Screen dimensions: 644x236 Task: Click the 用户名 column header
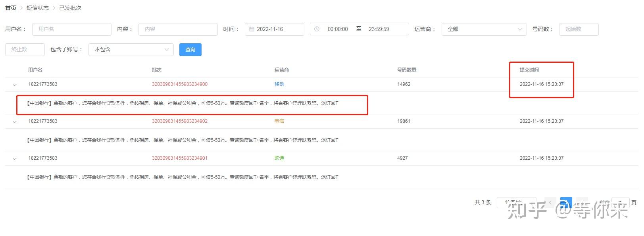[35, 70]
